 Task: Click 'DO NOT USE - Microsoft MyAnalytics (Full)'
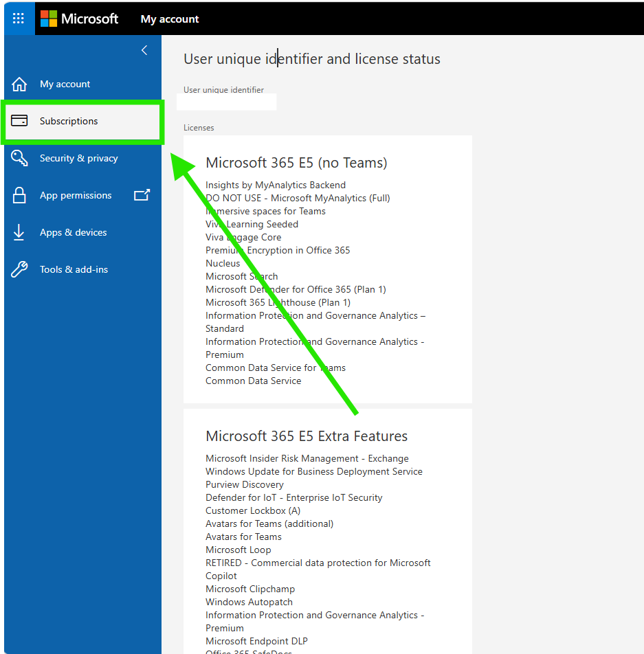pos(298,198)
